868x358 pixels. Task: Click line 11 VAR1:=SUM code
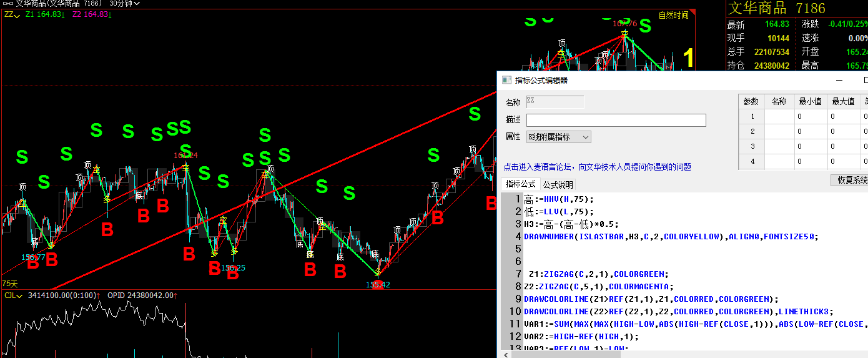pos(696,324)
